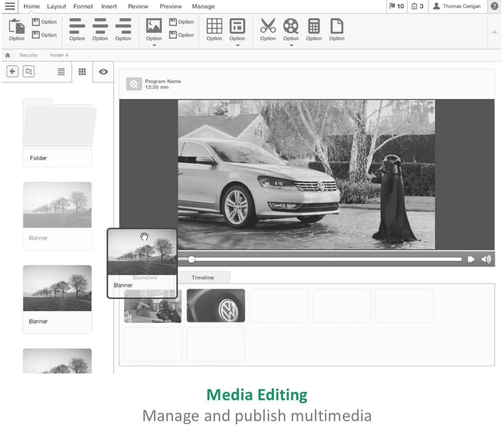Screen dimensions: 504x432
Task: Click the lower save Option beside the clipboard
Action: pyautogui.click(x=45, y=34)
